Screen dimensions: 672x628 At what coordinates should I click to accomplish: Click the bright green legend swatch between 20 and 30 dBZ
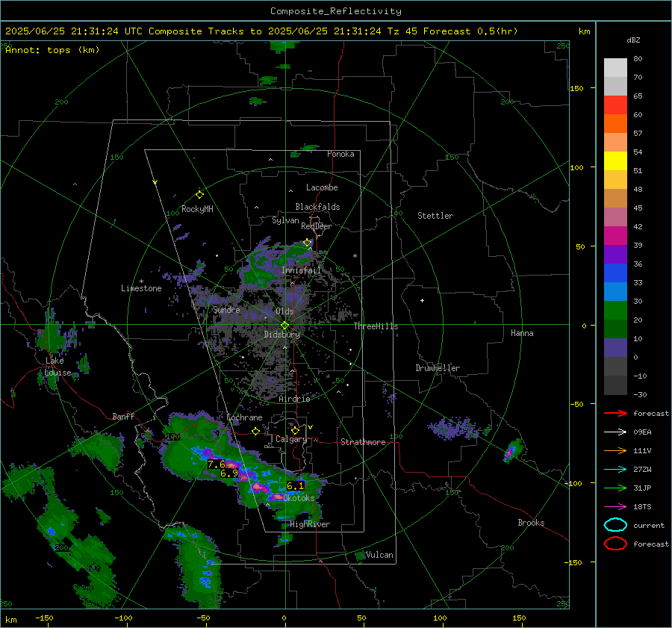pos(615,311)
